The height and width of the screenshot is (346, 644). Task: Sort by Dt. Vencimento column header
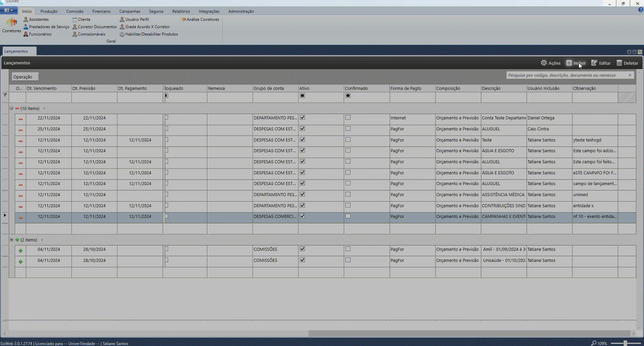tap(49, 88)
